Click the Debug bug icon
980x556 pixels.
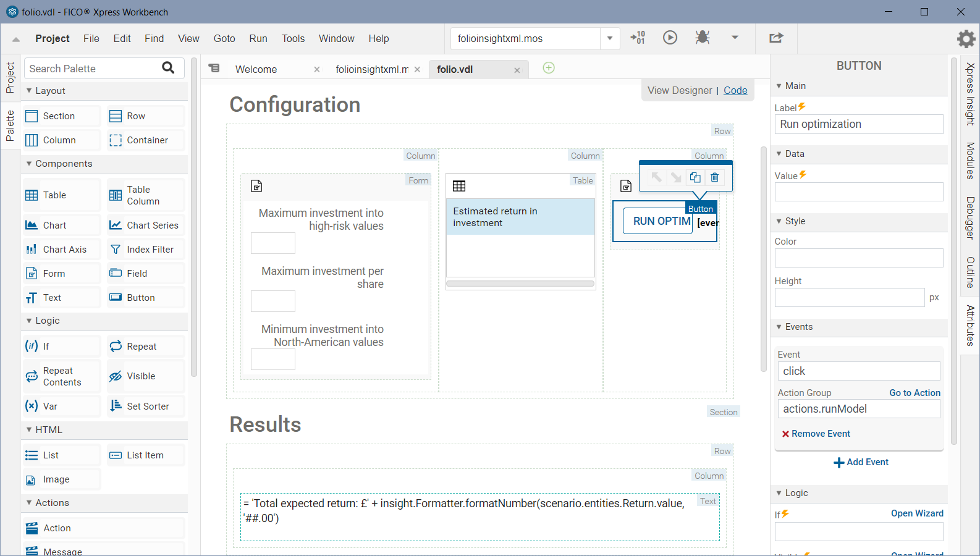pyautogui.click(x=702, y=38)
